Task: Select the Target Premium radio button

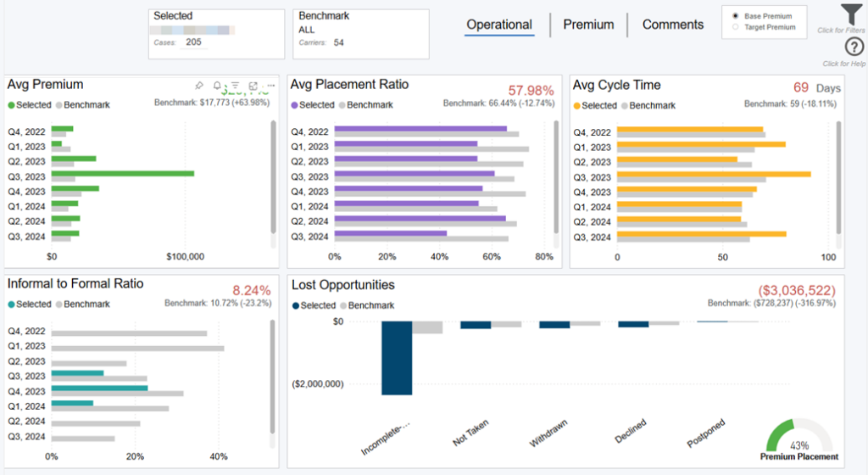Action: (735, 27)
